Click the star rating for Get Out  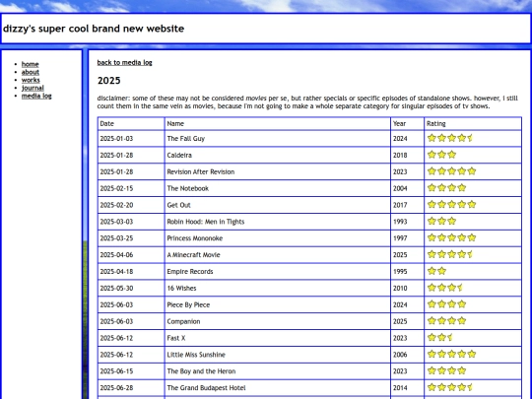point(451,205)
